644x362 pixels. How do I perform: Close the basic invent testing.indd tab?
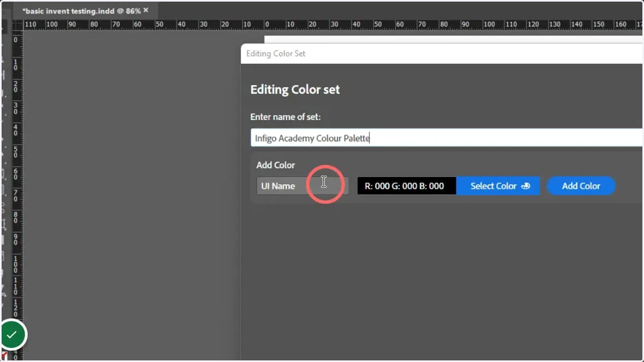[146, 10]
